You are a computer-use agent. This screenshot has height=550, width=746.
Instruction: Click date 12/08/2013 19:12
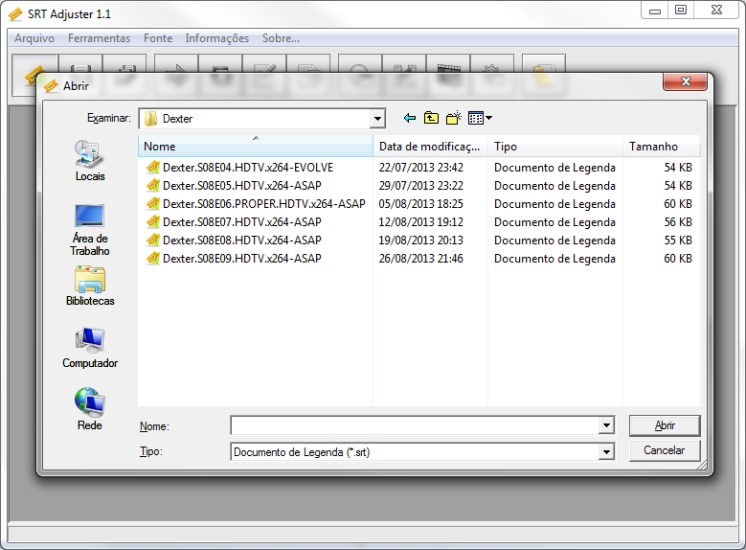coord(421,222)
